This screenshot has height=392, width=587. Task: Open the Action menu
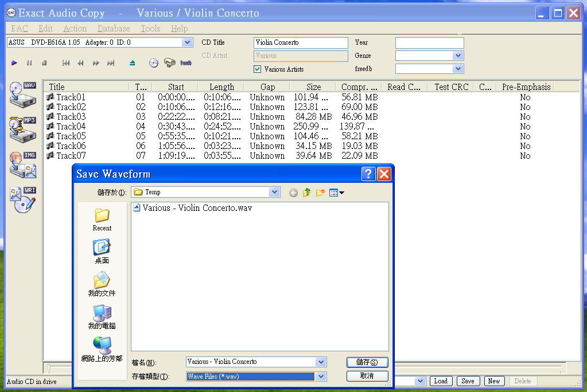[75, 29]
